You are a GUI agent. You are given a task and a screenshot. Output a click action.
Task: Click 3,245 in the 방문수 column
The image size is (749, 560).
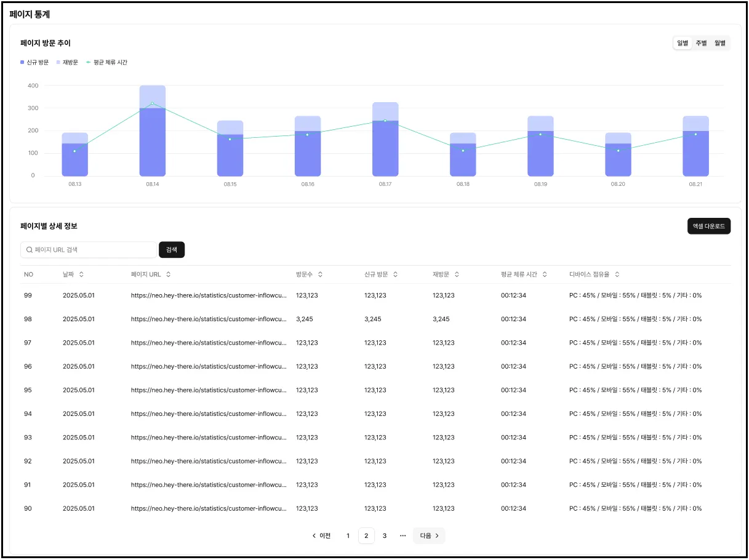(304, 319)
